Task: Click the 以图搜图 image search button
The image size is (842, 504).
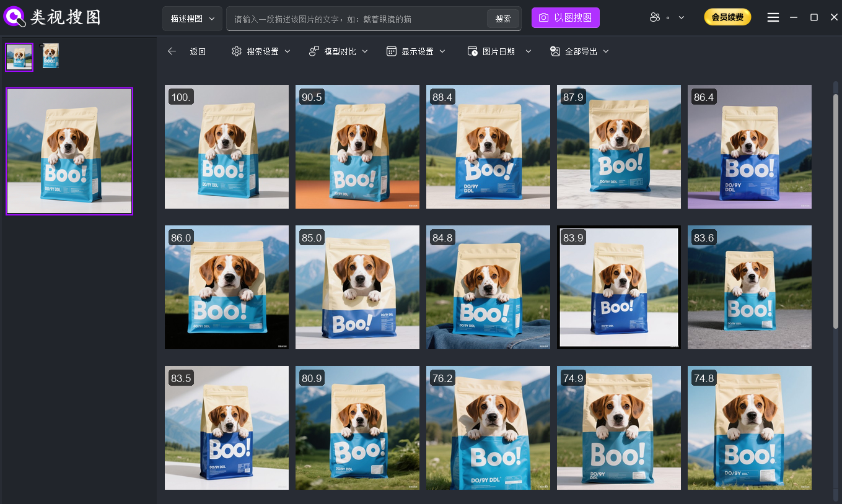Action: pos(565,18)
